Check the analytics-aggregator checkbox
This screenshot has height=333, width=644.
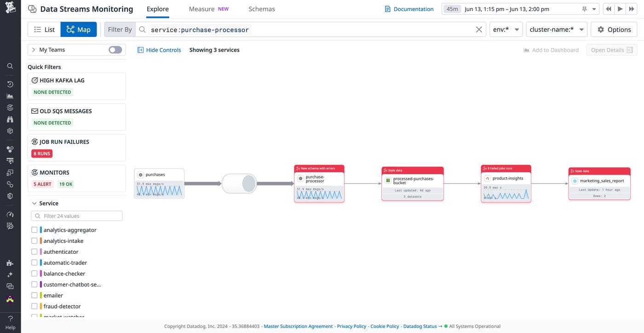pos(34,229)
